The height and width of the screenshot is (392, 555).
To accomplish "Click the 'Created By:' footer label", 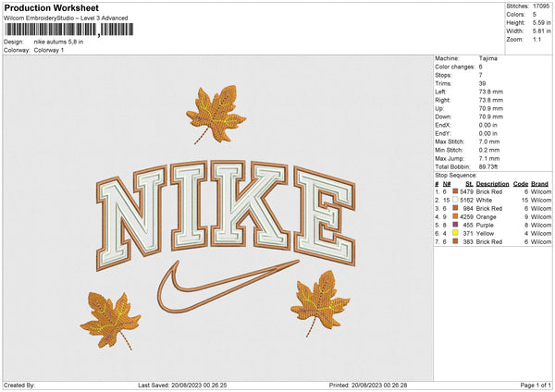I will pyautogui.click(x=19, y=386).
